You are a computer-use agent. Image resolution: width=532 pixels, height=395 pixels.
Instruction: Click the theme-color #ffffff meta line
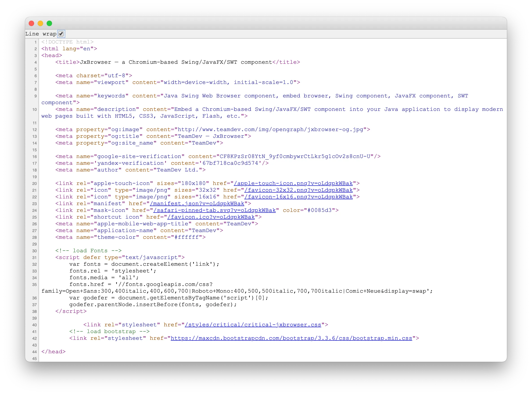[131, 237]
